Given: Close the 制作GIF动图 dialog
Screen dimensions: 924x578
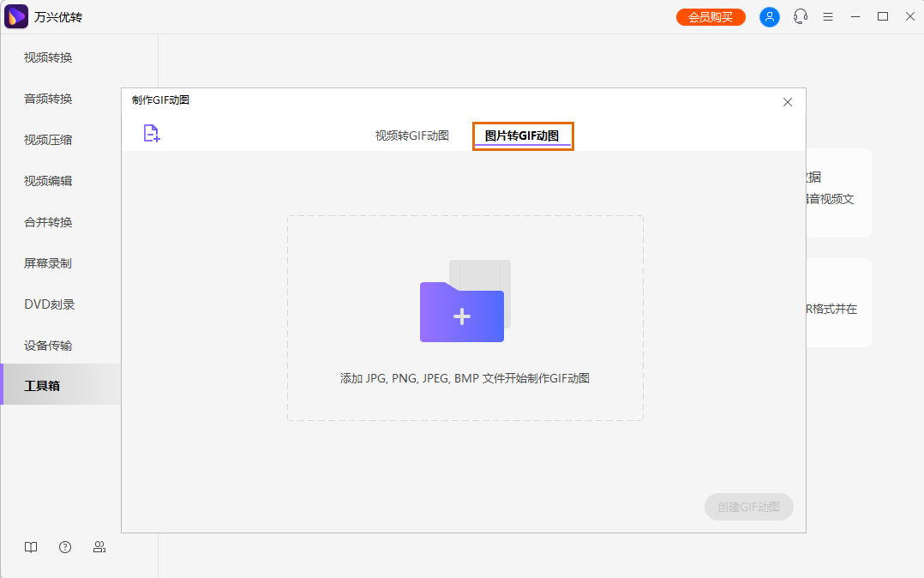Looking at the screenshot, I should coord(787,102).
